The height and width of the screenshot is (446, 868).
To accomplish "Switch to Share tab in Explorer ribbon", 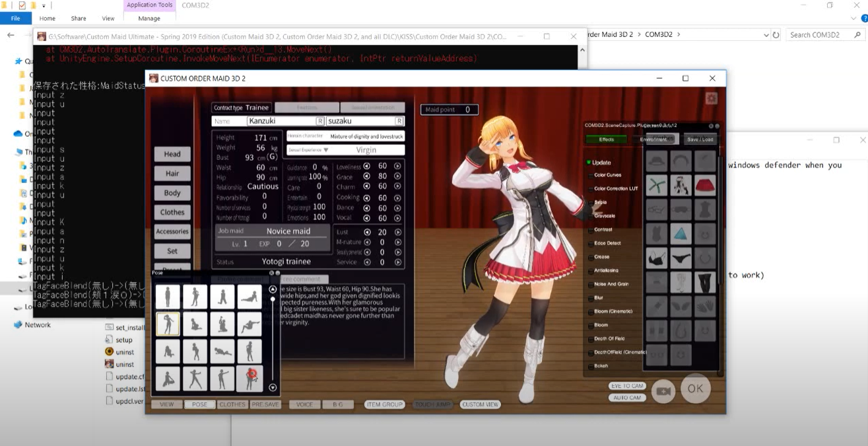I will coord(79,19).
